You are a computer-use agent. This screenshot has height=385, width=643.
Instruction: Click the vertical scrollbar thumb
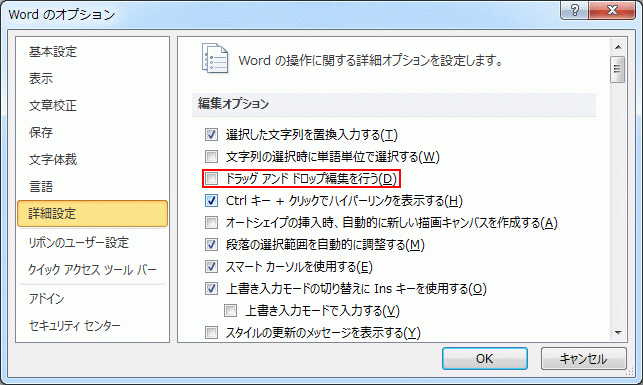tap(618, 70)
